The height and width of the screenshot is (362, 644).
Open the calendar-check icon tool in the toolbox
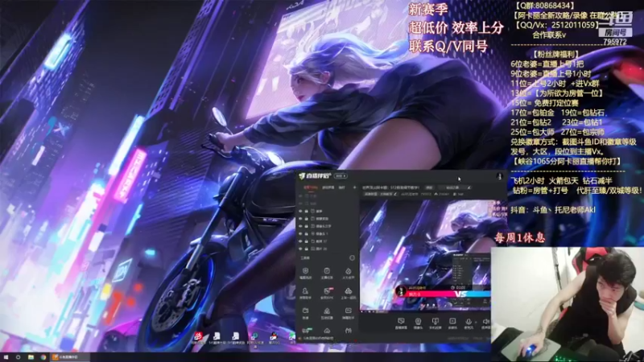327,273
